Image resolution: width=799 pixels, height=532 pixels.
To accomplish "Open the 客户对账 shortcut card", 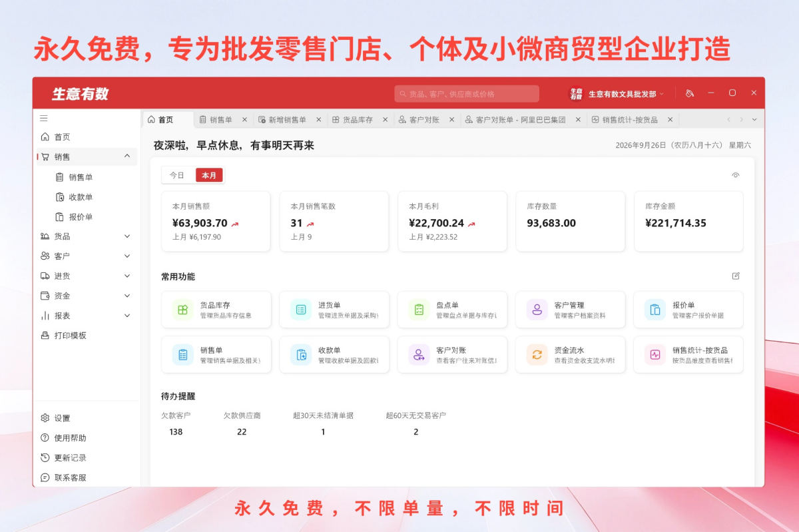I will (x=452, y=354).
